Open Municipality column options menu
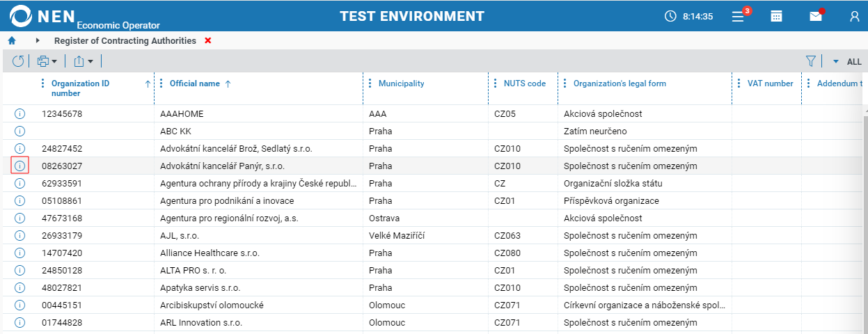 pos(370,83)
